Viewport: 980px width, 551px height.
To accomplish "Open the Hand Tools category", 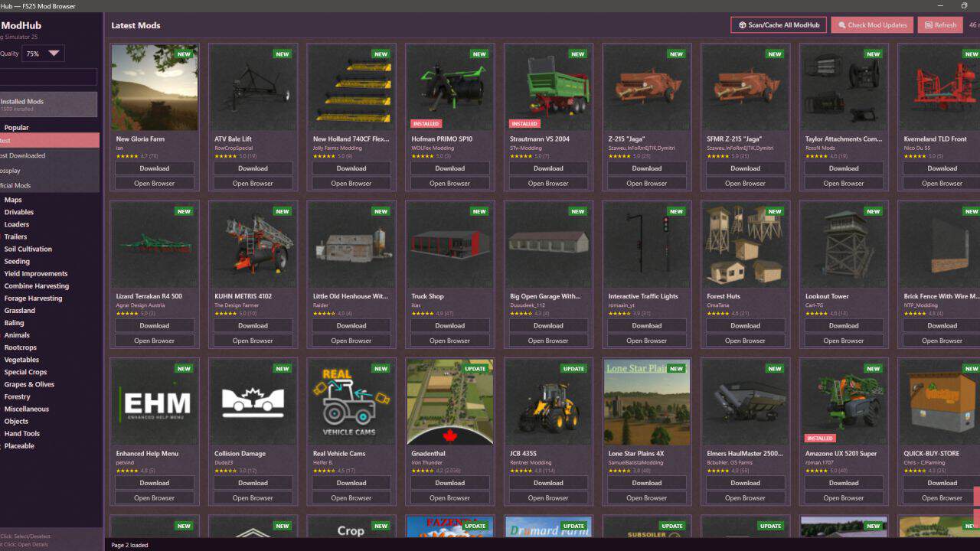I will tap(22, 432).
